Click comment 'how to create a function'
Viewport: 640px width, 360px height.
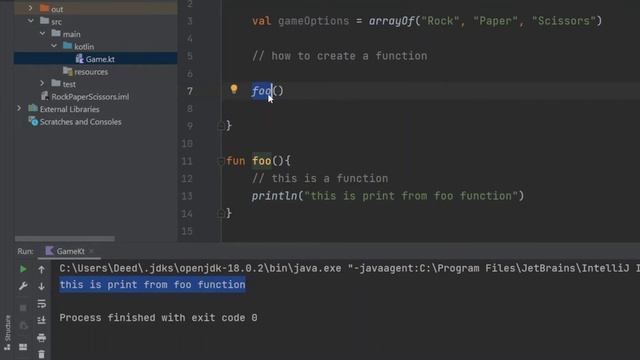(340, 56)
